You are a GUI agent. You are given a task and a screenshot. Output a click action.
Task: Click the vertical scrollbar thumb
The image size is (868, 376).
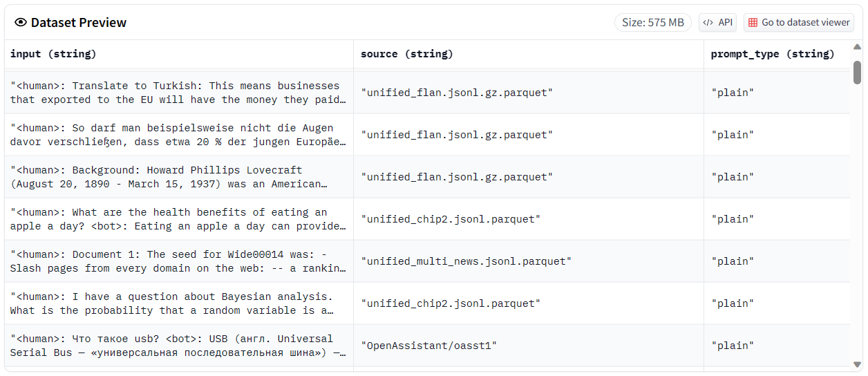click(857, 72)
